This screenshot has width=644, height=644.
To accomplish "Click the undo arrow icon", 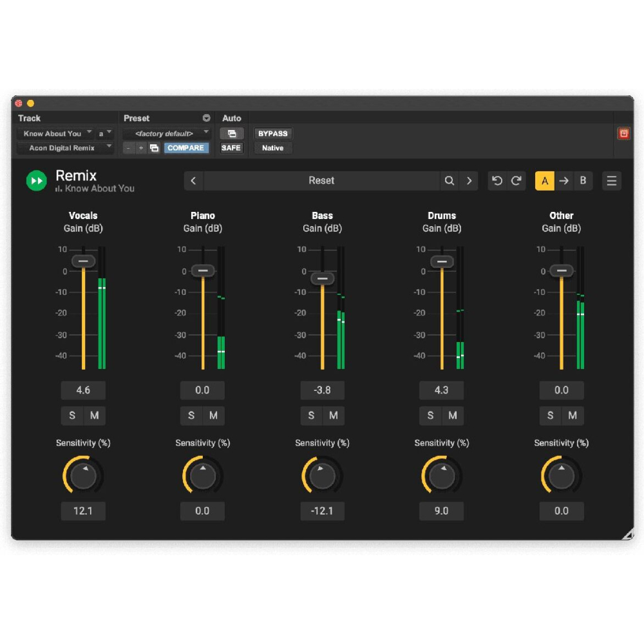I will (497, 181).
